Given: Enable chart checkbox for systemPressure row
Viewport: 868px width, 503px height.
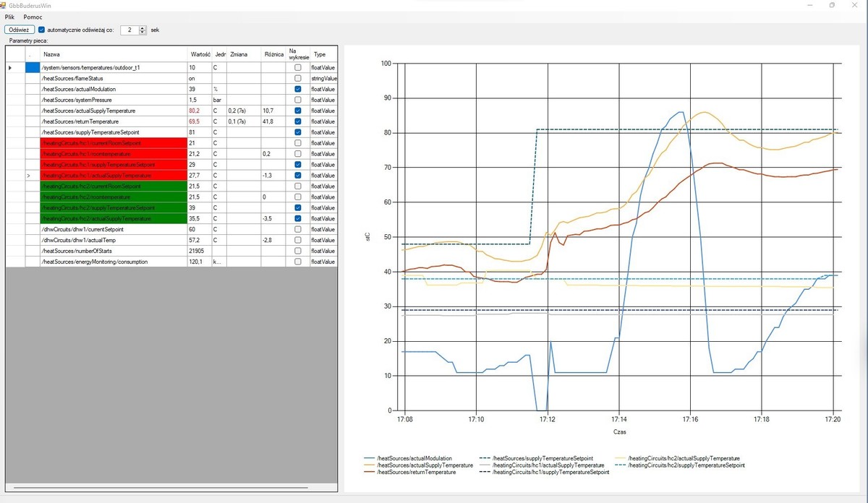Looking at the screenshot, I should point(297,100).
